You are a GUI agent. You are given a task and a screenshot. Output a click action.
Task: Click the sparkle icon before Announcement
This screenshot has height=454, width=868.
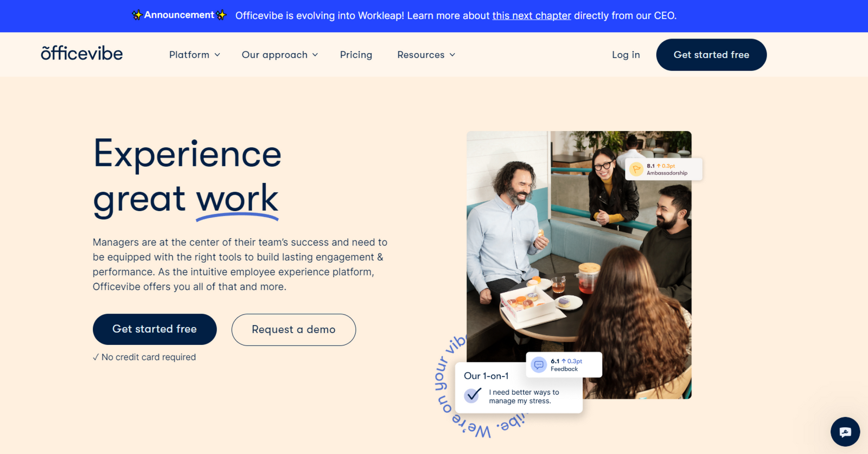point(137,15)
